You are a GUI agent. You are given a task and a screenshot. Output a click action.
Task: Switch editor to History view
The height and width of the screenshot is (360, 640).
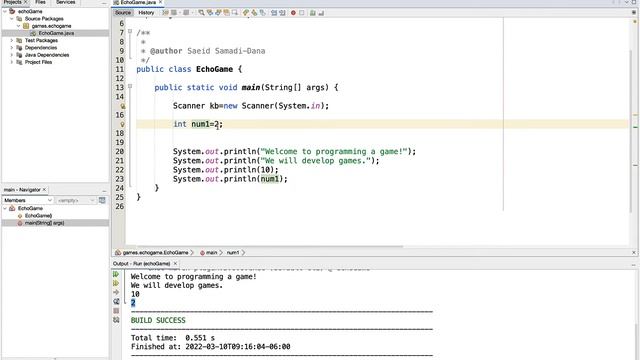tap(146, 13)
